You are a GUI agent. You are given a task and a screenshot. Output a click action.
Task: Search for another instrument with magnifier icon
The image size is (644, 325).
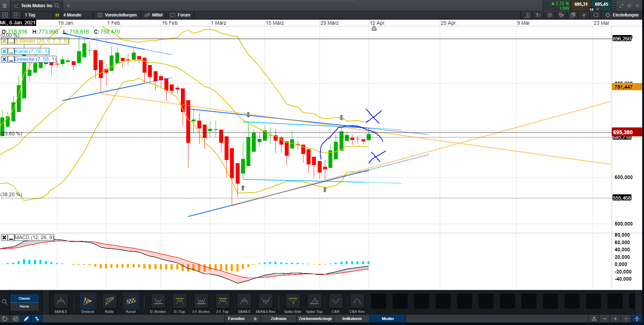[x=57, y=6]
